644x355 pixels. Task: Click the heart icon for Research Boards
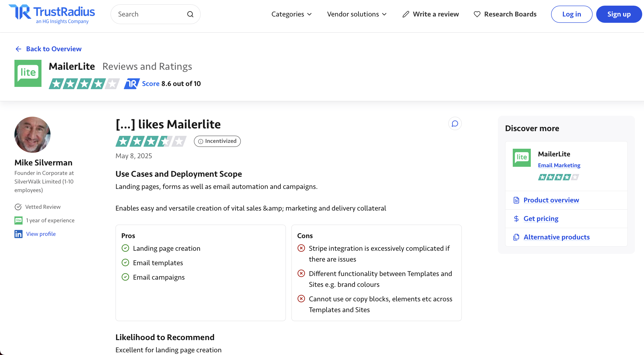pos(477,14)
